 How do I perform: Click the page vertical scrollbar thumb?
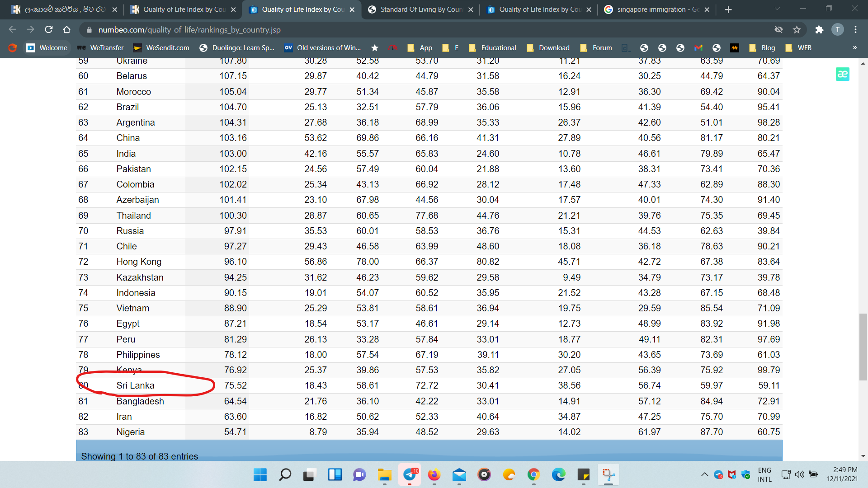[863, 347]
